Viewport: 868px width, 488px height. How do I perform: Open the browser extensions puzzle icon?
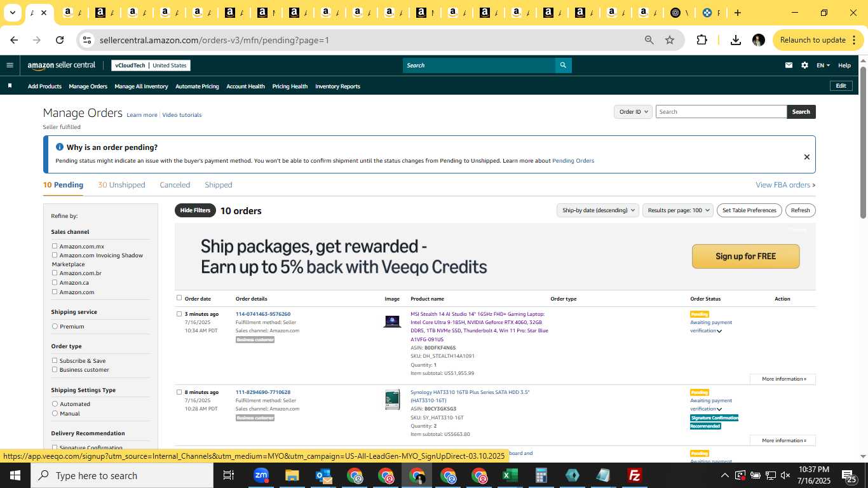(x=702, y=40)
